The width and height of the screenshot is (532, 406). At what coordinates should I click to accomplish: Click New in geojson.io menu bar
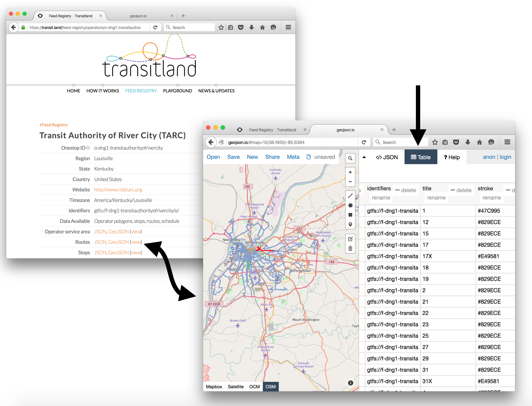point(252,157)
